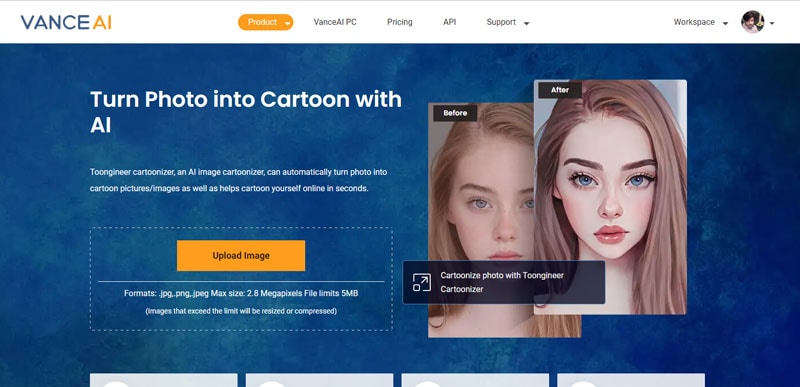Select the Before sample photo
The width and height of the screenshot is (800, 387).
pos(481,220)
